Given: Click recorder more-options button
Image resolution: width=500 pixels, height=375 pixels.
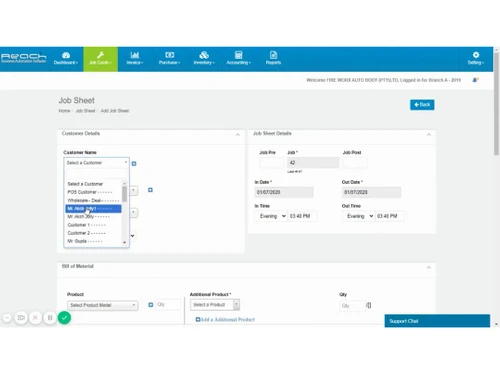Looking at the screenshot, I should (x=7, y=318).
